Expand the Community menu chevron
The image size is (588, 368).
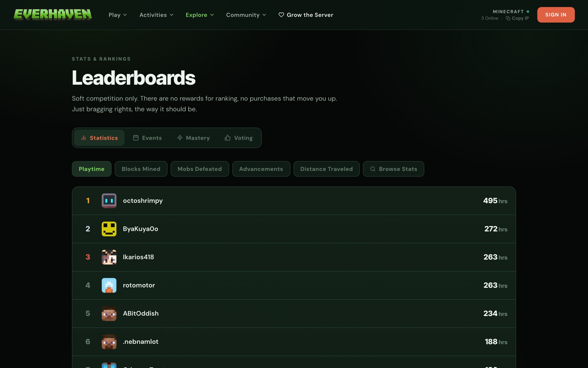click(264, 15)
